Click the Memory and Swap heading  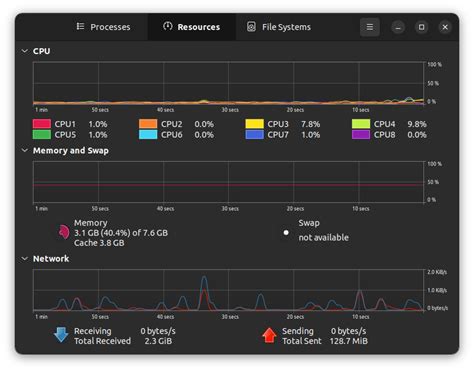tap(71, 151)
